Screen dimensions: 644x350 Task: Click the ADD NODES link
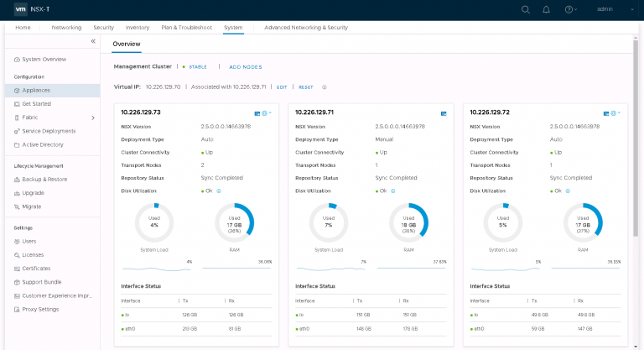(245, 67)
